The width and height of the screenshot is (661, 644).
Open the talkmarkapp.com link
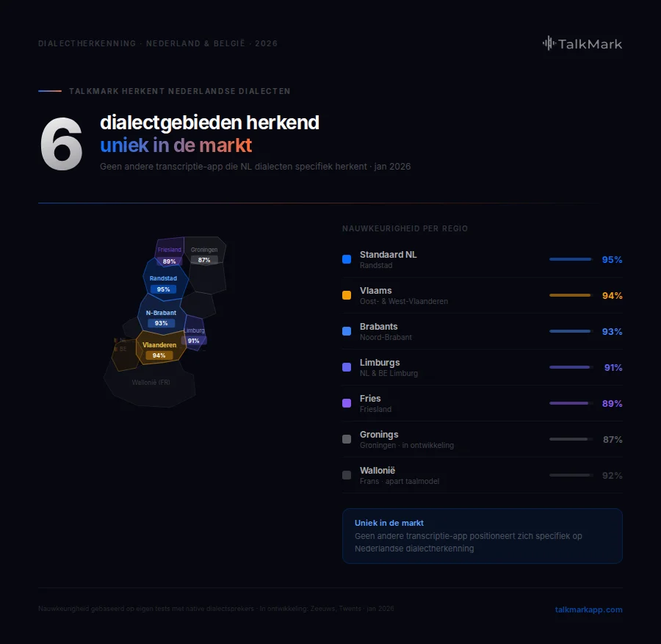pos(588,609)
